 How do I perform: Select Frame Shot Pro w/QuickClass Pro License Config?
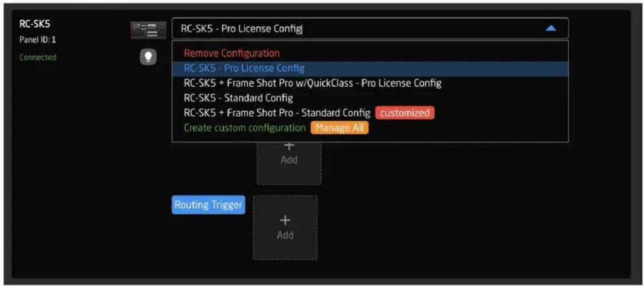pyautogui.click(x=313, y=83)
